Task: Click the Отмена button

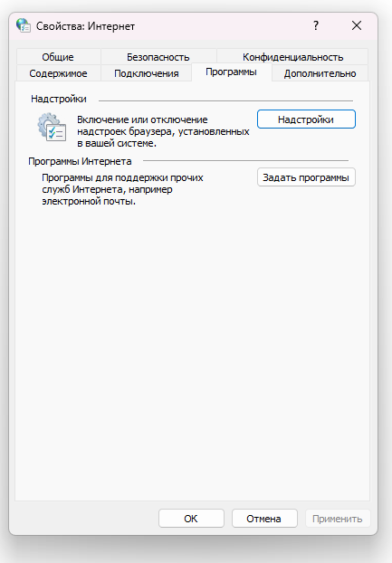Action: tap(264, 519)
